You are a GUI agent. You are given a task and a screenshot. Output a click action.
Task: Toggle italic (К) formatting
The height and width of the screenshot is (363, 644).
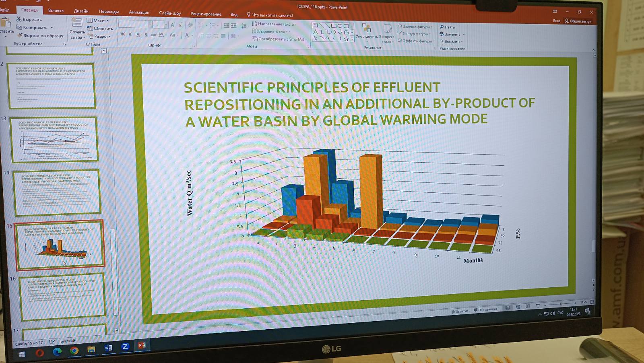pyautogui.click(x=130, y=35)
